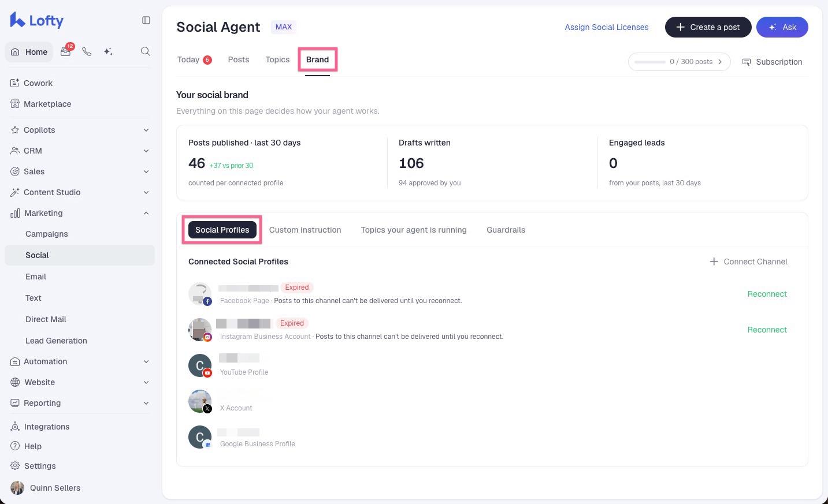This screenshot has height=504, width=828.
Task: Click the Facebook Page profile avatar
Action: pyautogui.click(x=200, y=294)
